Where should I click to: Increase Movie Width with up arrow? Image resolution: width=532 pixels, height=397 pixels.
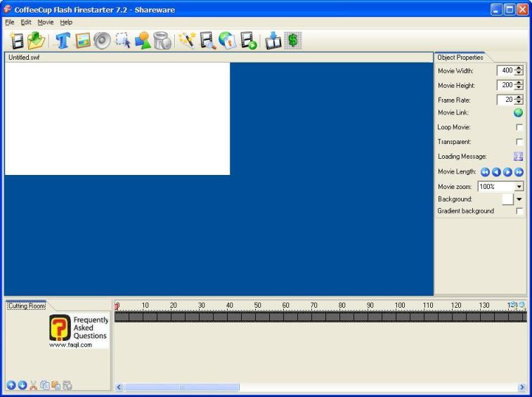coord(519,68)
